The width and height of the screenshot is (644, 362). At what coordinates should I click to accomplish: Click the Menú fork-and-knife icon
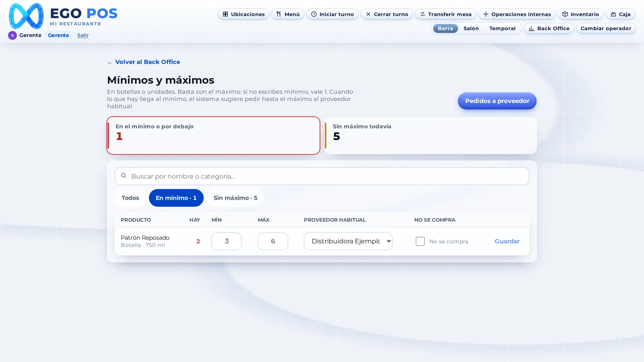(x=279, y=14)
